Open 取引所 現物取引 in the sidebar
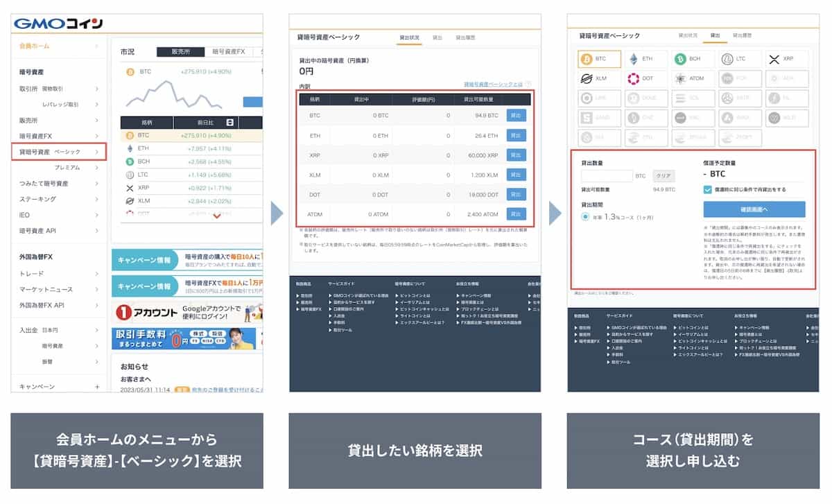 coord(41,89)
